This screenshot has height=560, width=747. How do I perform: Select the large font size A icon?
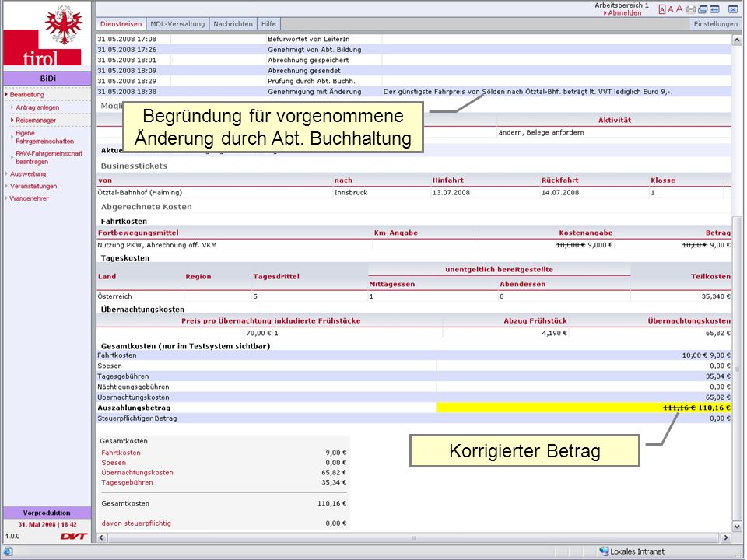tap(679, 9)
